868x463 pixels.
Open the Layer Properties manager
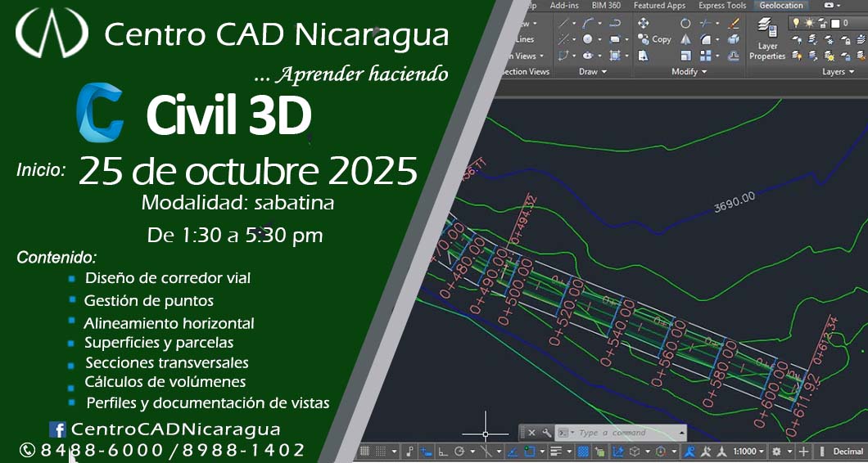pos(767,38)
